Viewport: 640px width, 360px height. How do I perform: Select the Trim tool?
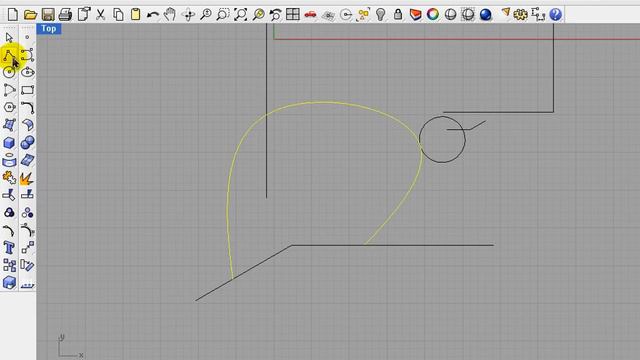click(x=9, y=195)
